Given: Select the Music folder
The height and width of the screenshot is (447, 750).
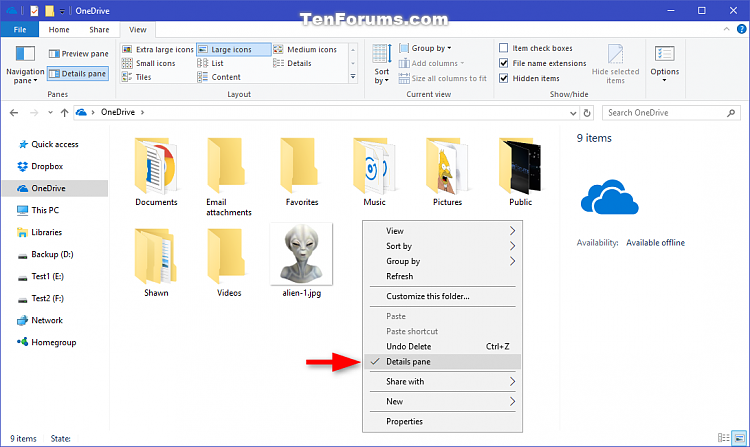Looking at the screenshot, I should 374,172.
